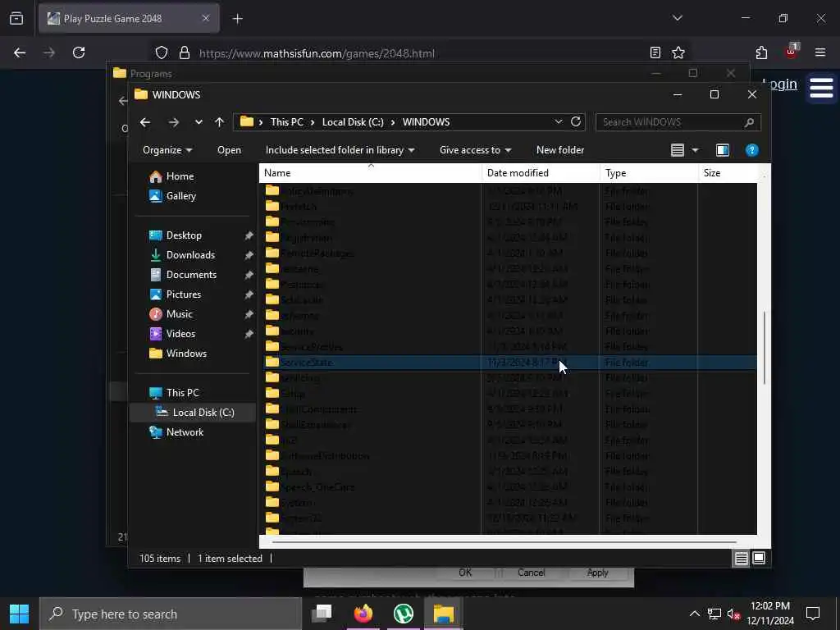Sort files by Name column
Viewport: 840px width, 630px height.
pyautogui.click(x=370, y=173)
